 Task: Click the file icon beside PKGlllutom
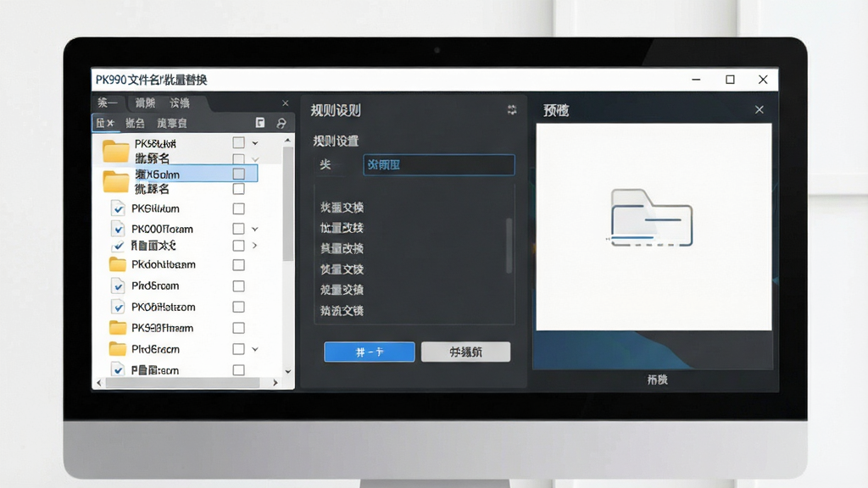click(x=117, y=208)
